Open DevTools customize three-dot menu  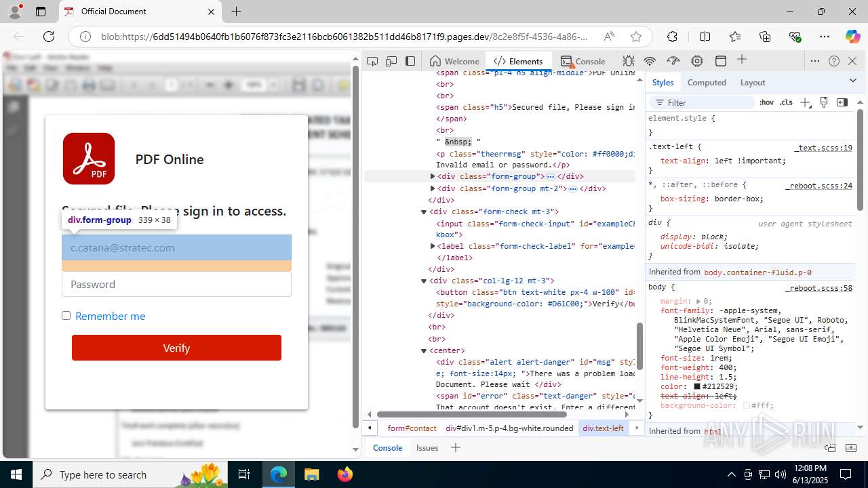pos(815,61)
